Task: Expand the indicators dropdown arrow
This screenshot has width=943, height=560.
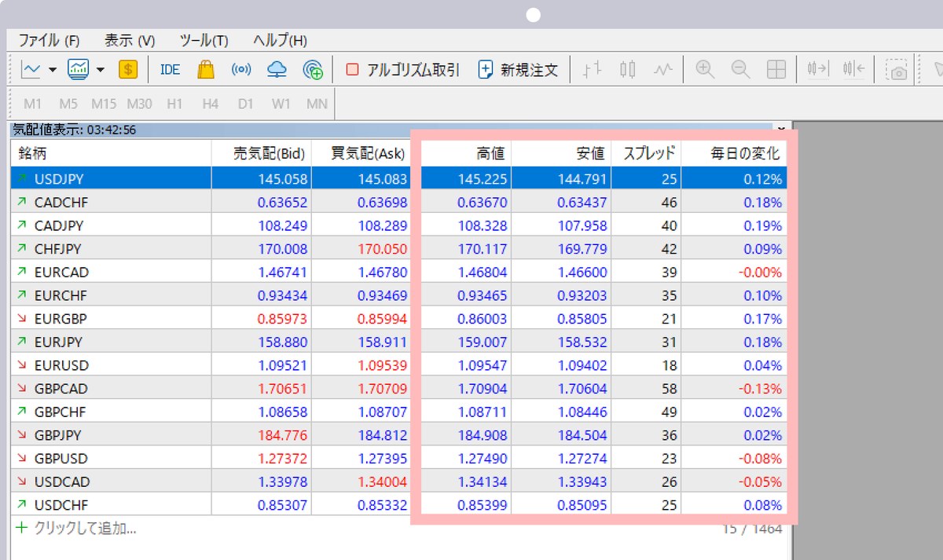Action: tap(101, 70)
